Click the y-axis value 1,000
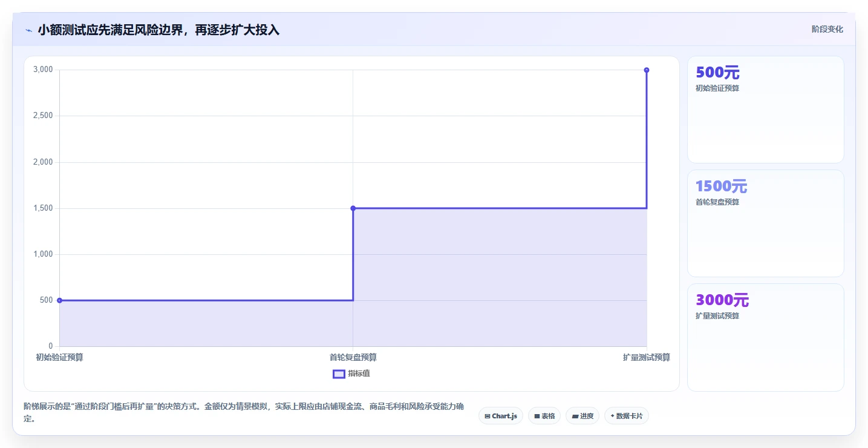The image size is (868, 448). 43,254
